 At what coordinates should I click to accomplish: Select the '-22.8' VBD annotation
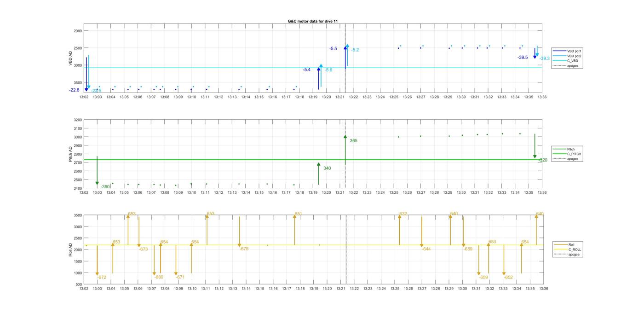pos(74,90)
